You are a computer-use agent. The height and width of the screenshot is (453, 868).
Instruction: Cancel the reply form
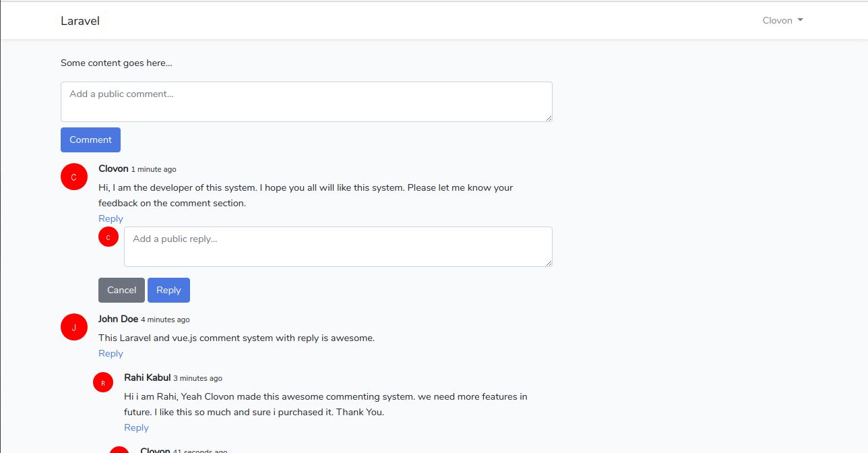pos(121,290)
